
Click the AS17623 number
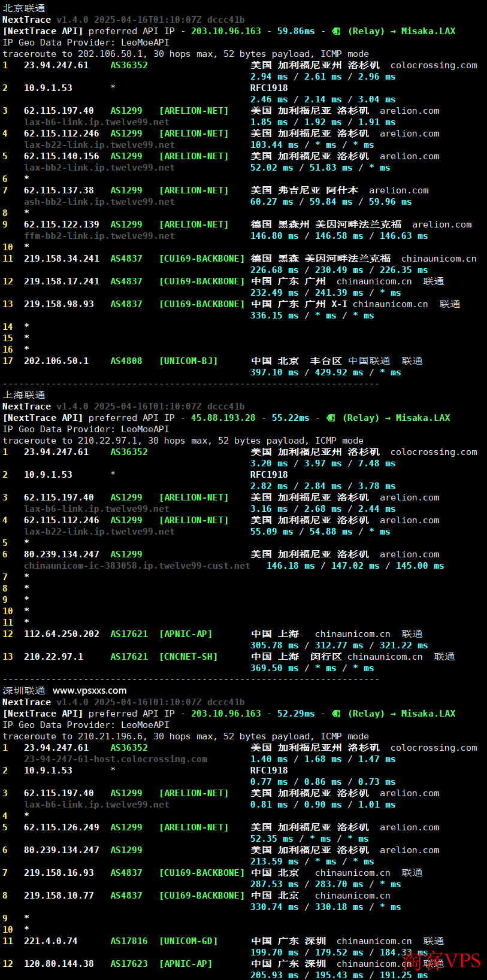tap(129, 964)
